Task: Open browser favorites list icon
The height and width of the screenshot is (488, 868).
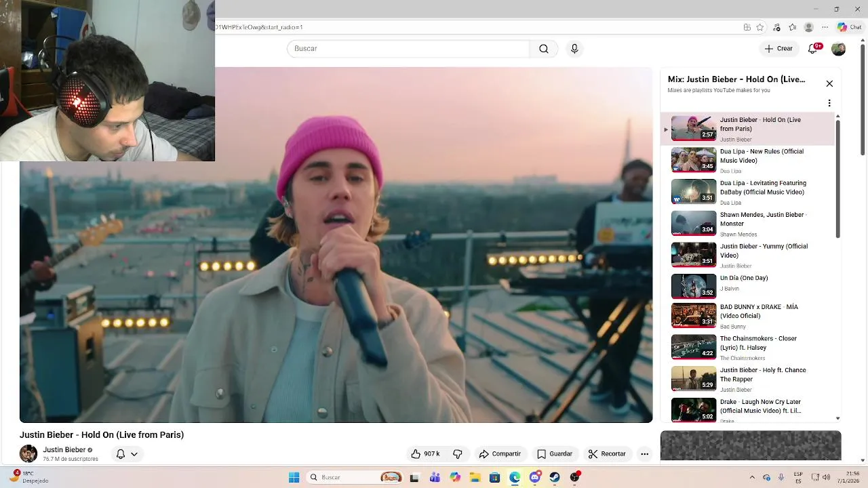Action: point(792,27)
